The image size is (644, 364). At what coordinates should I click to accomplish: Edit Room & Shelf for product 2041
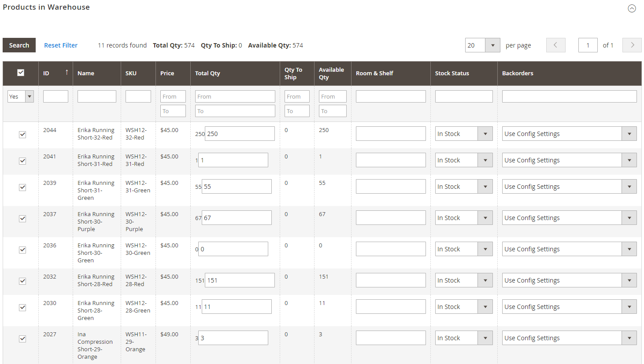point(391,160)
